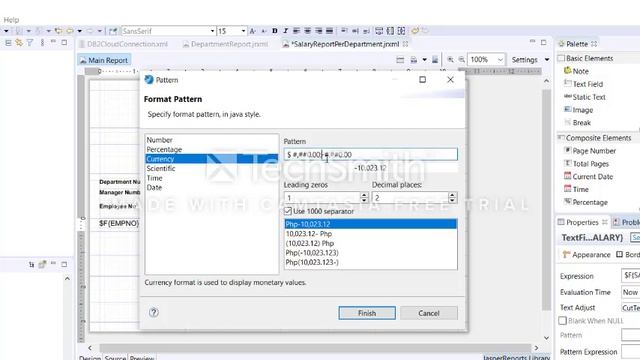Toggle bold formatting in the toolbar
Viewport: 640px width, 360px height.
point(275,31)
